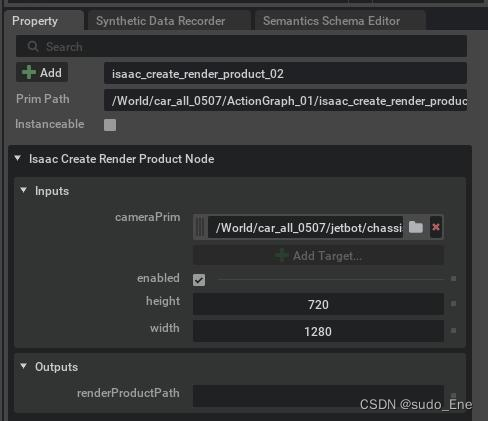Remove cameraPrim target with red X
Image resolution: width=488 pixels, height=421 pixels.
(x=436, y=227)
